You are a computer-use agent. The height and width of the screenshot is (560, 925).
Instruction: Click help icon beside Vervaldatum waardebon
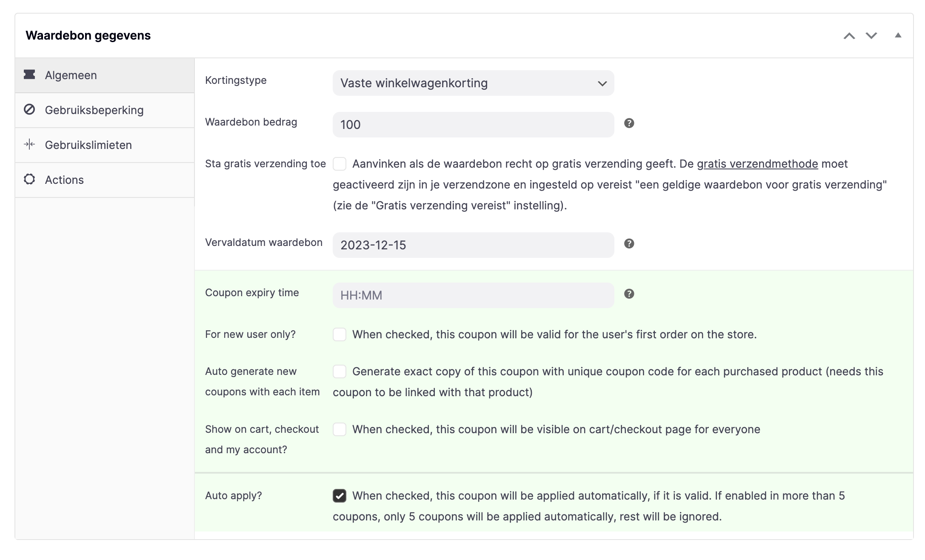click(x=629, y=244)
